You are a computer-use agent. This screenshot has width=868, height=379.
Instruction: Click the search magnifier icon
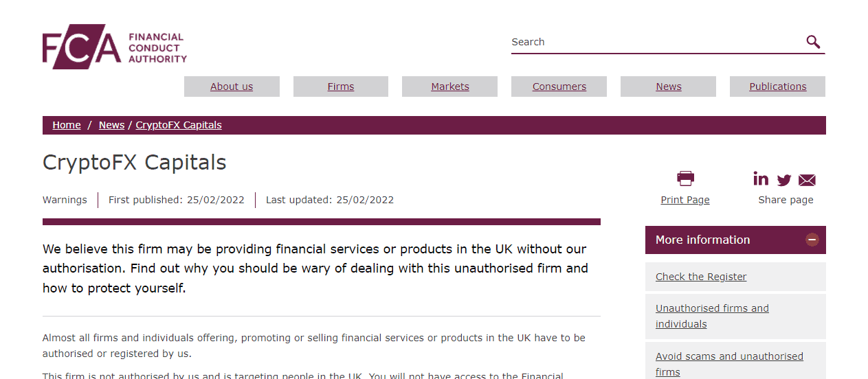(813, 42)
